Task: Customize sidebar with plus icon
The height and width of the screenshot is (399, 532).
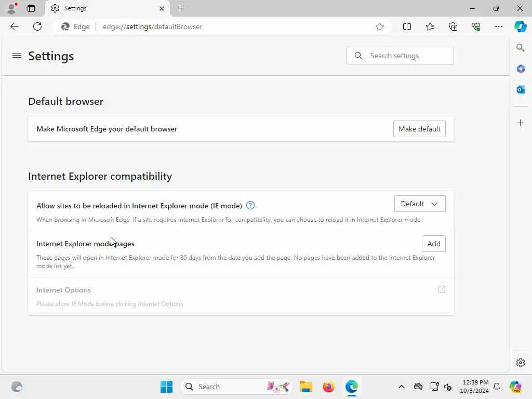Action: pos(521,123)
